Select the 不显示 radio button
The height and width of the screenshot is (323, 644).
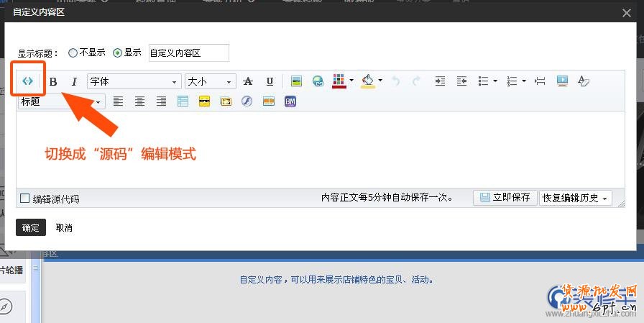pyautogui.click(x=73, y=53)
